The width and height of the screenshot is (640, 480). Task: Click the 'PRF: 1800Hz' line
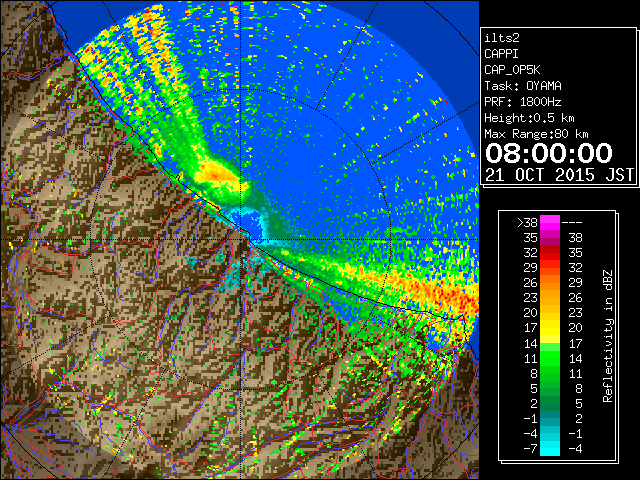pyautogui.click(x=523, y=102)
